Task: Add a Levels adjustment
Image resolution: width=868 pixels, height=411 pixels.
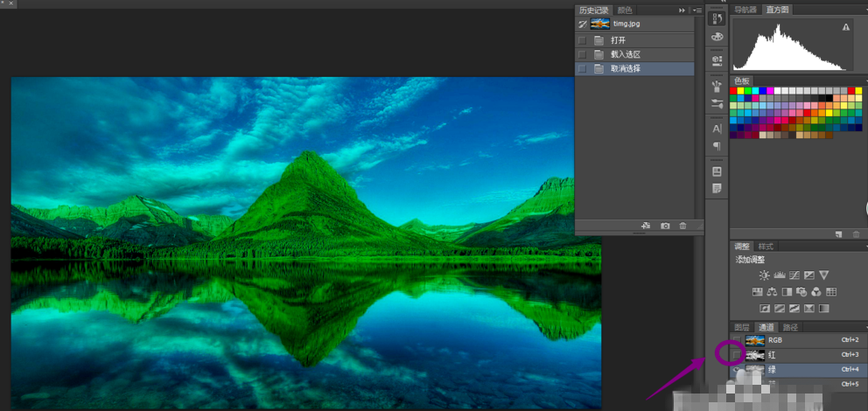Action: coord(780,275)
